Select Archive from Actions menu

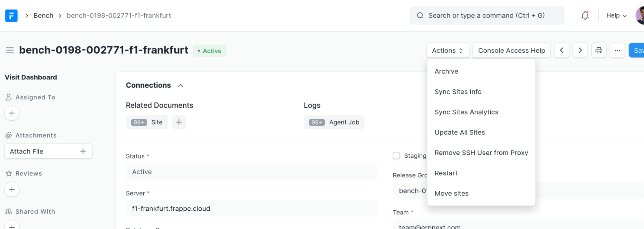[x=446, y=71]
